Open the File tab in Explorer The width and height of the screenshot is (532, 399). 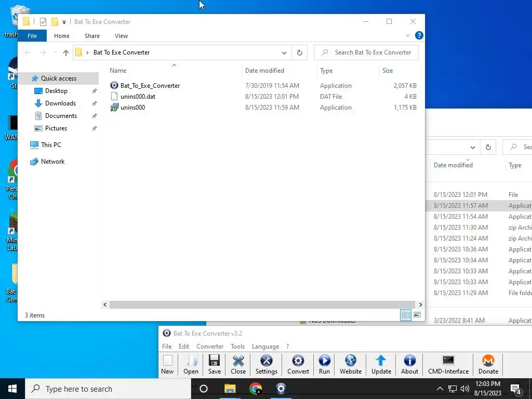pos(32,36)
